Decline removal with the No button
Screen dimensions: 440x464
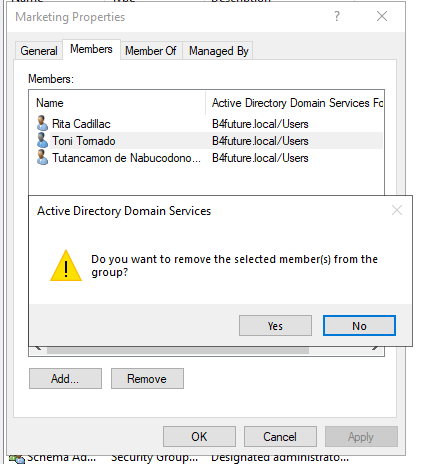(x=359, y=326)
